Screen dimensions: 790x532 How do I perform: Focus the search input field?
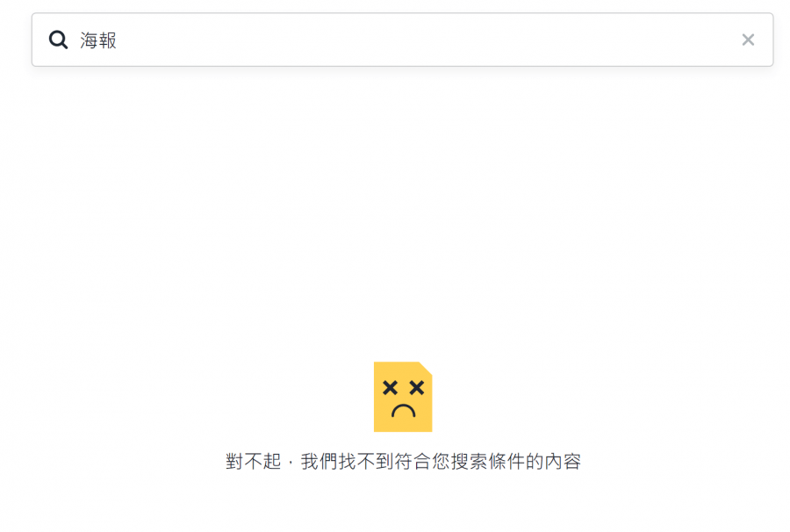(402, 40)
